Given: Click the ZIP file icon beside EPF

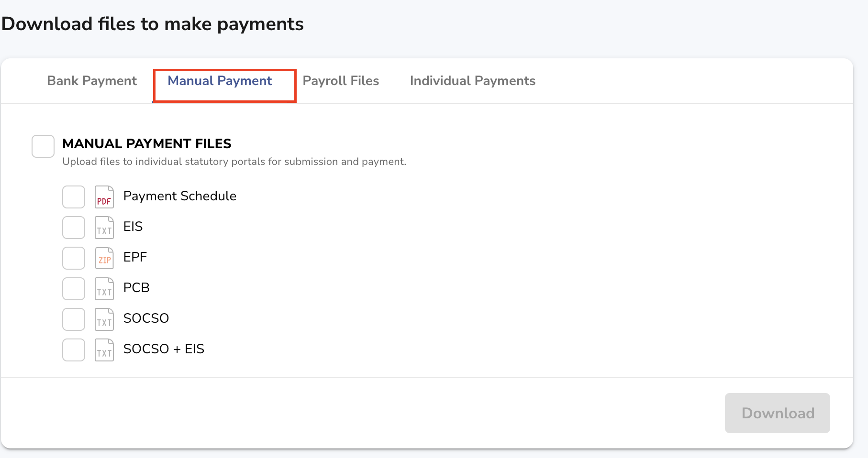Looking at the screenshot, I should click(x=104, y=258).
